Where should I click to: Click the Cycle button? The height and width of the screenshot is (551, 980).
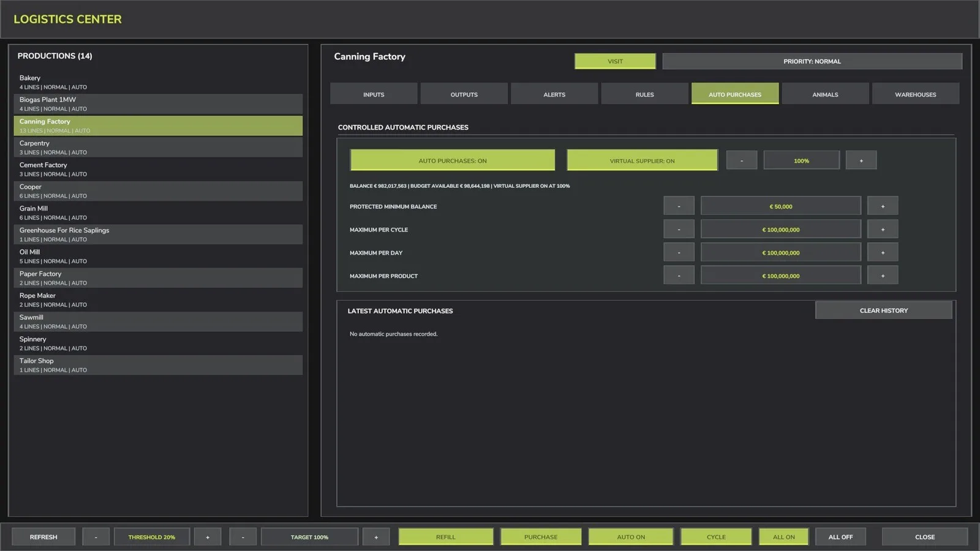tap(715, 537)
